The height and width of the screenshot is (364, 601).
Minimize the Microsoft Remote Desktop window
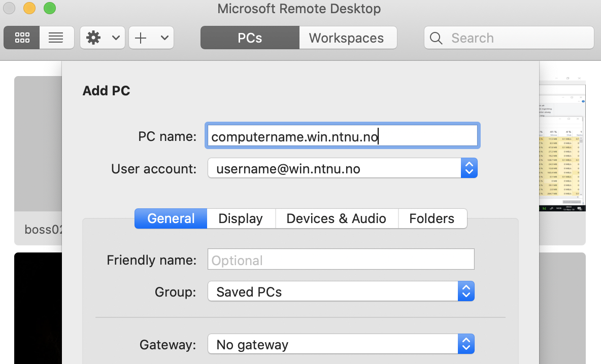(29, 8)
